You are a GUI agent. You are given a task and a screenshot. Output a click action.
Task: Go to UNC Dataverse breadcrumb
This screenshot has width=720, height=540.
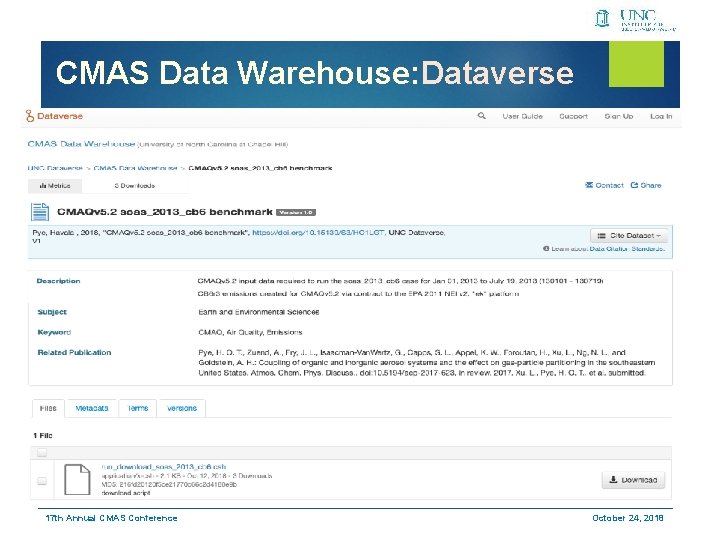click(55, 168)
